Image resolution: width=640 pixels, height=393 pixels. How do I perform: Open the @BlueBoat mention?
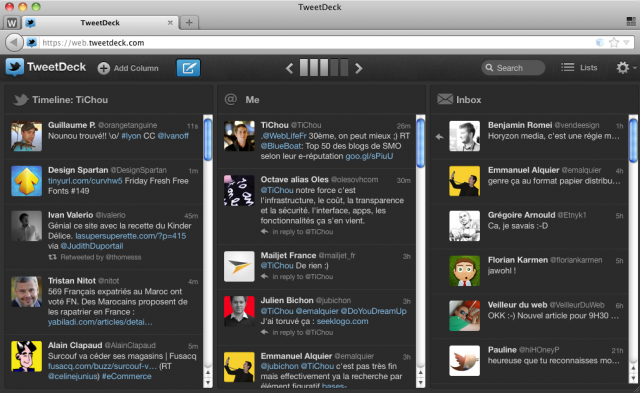tap(281, 146)
